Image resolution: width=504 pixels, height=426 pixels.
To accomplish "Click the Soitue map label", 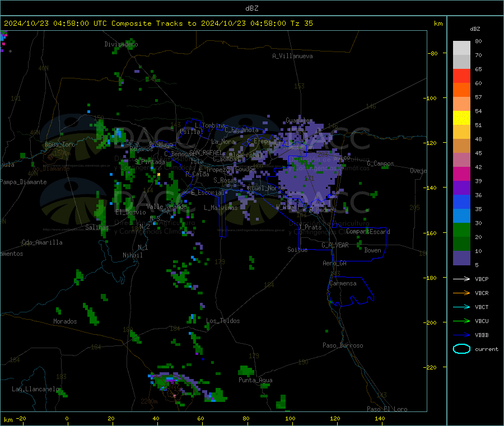I will coord(297,250).
